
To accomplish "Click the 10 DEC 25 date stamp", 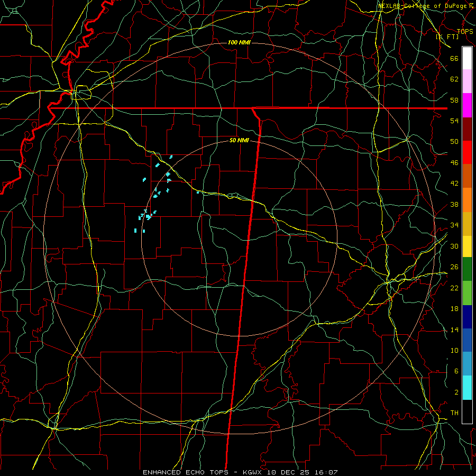I will (x=288, y=472).
